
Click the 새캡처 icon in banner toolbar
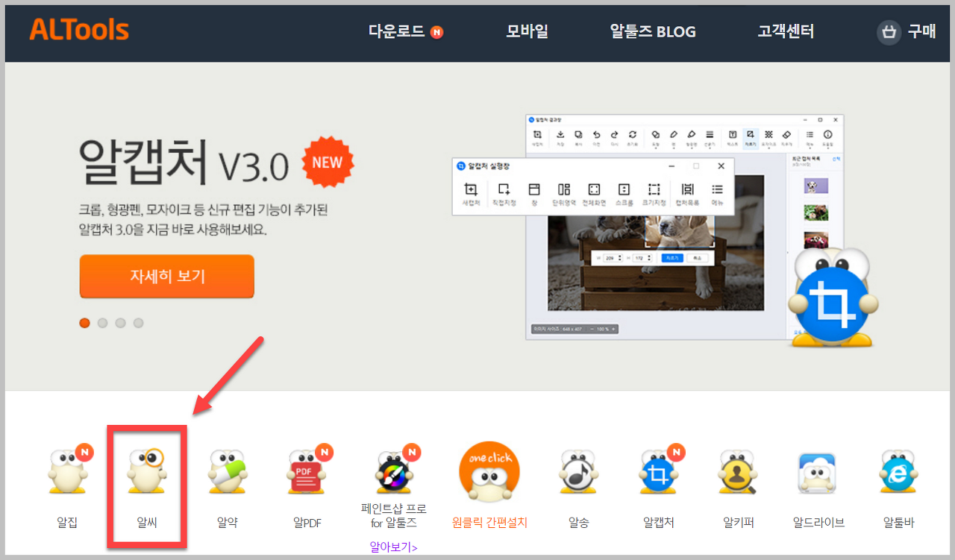(471, 194)
